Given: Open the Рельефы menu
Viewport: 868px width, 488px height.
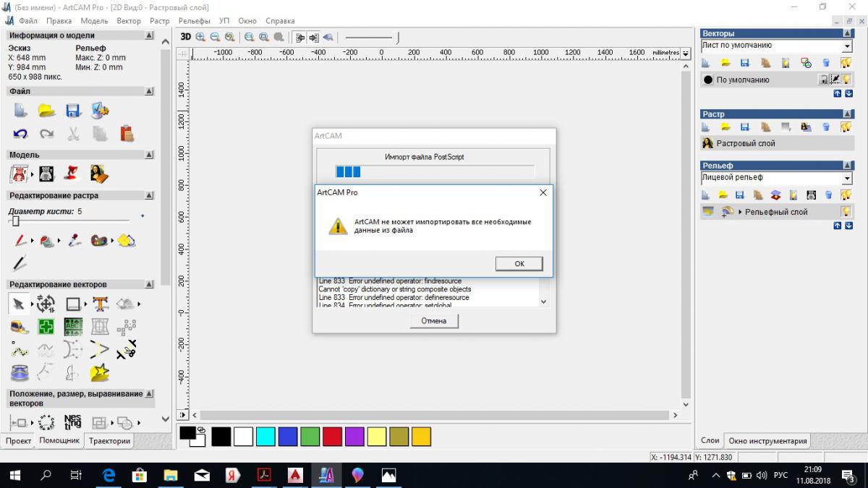Looking at the screenshot, I should 194,21.
